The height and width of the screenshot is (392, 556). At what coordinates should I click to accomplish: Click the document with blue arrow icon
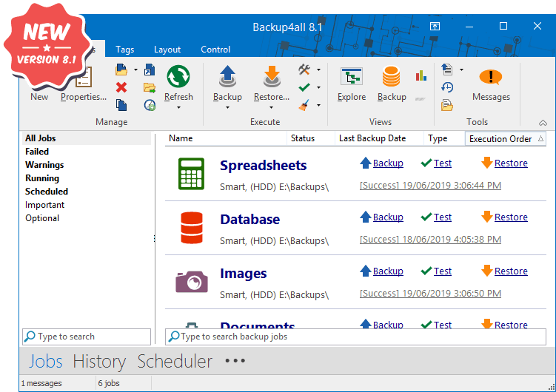[x=446, y=70]
